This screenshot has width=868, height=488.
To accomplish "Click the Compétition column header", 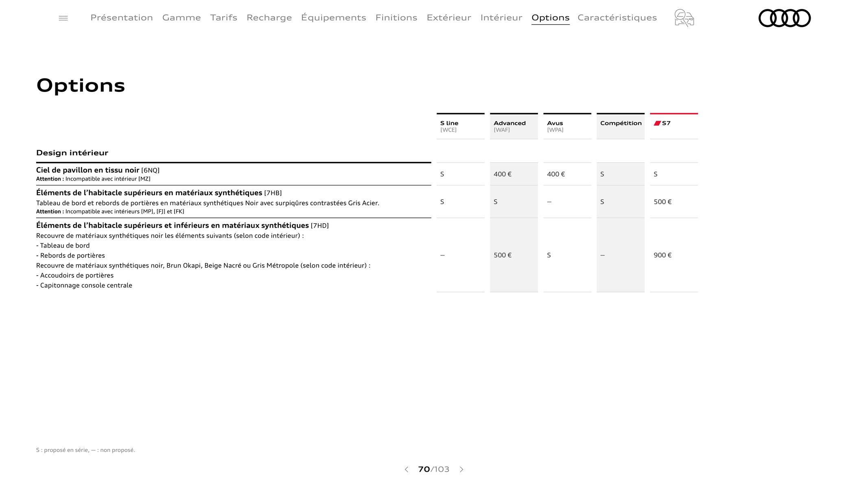I will (x=621, y=126).
